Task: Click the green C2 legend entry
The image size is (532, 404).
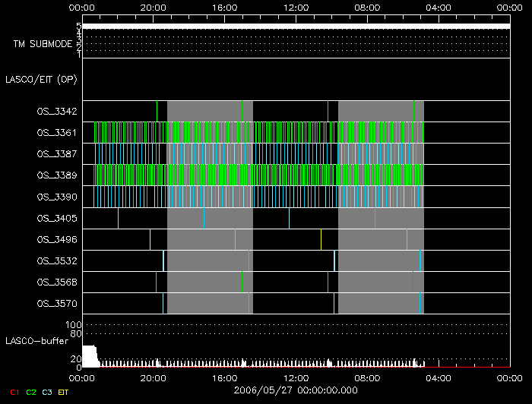Action: pos(31,392)
